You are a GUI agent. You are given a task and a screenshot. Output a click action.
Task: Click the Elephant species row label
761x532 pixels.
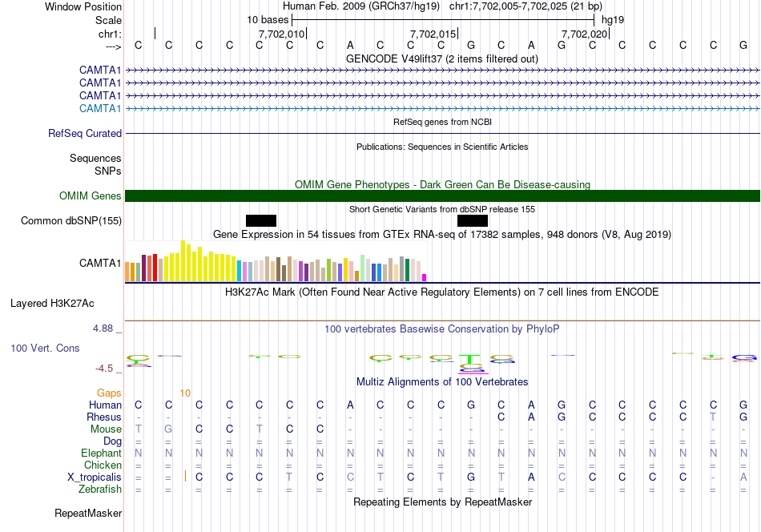[101, 453]
